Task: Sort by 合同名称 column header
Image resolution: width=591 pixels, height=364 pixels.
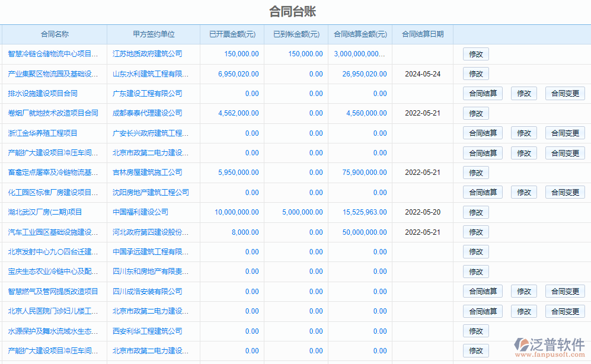Action: click(x=55, y=34)
